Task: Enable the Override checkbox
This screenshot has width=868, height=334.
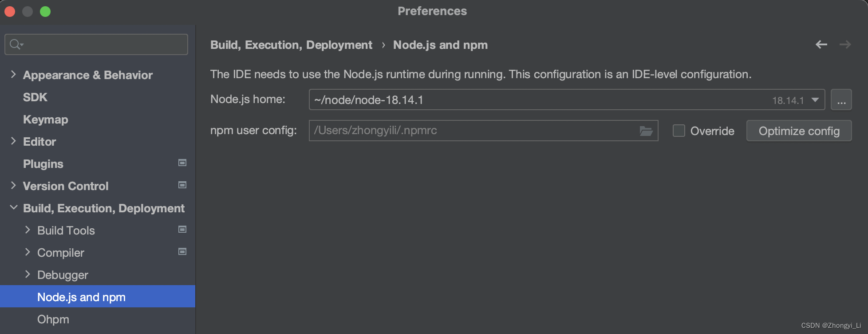Action: (679, 131)
